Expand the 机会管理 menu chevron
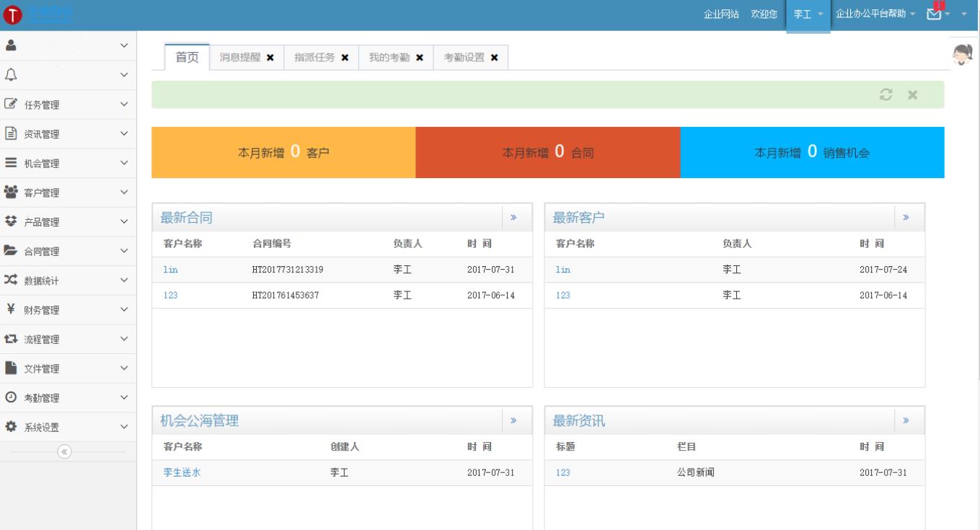 click(124, 163)
